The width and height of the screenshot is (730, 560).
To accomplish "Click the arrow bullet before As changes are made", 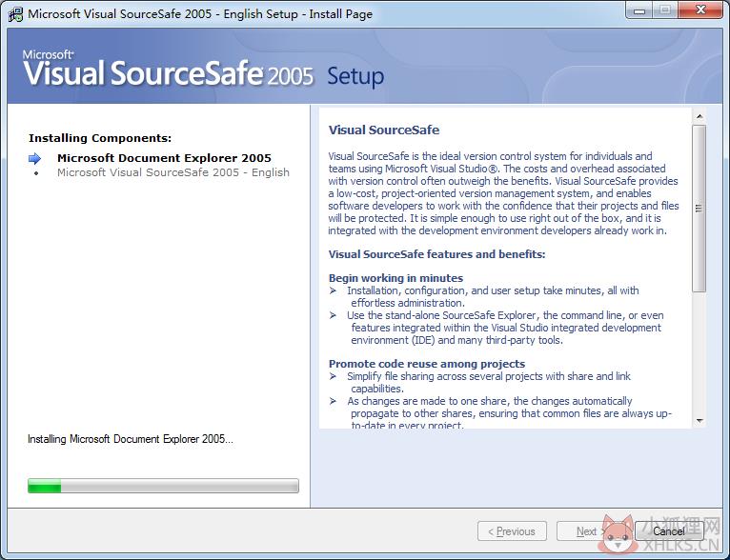I will pyautogui.click(x=333, y=401).
